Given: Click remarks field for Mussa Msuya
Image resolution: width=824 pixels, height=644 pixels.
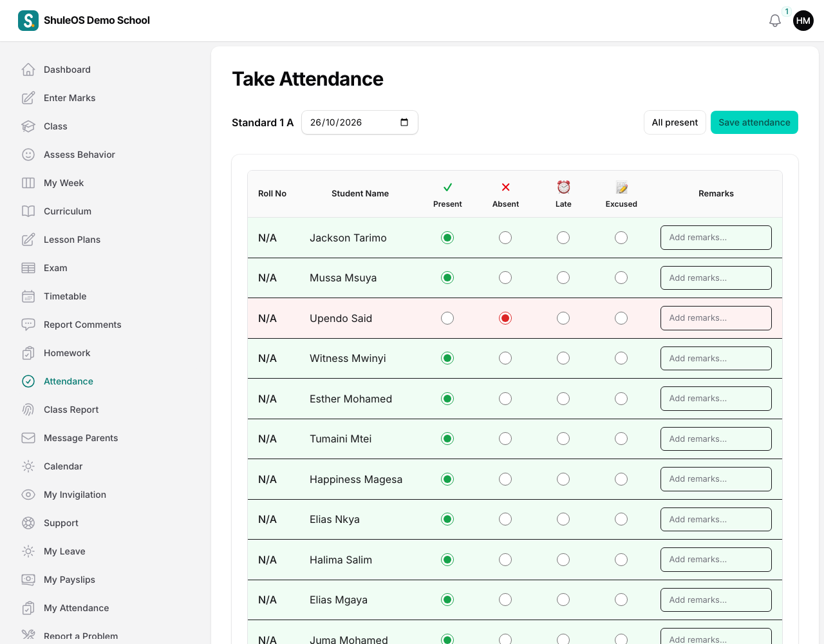Looking at the screenshot, I should pyautogui.click(x=716, y=278).
